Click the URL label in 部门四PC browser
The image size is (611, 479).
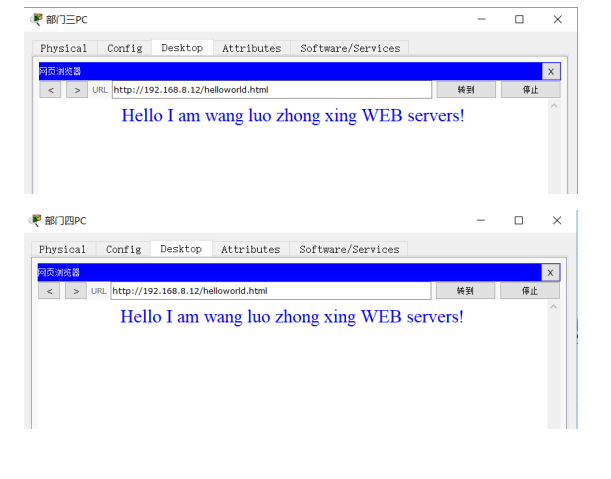click(99, 291)
